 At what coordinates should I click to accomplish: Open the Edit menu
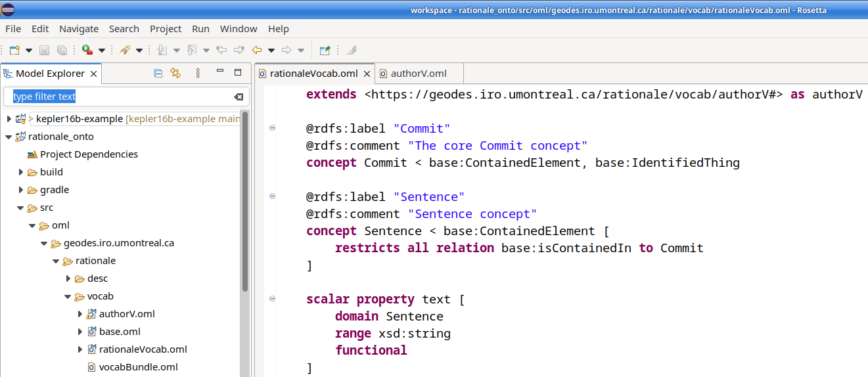pos(40,29)
